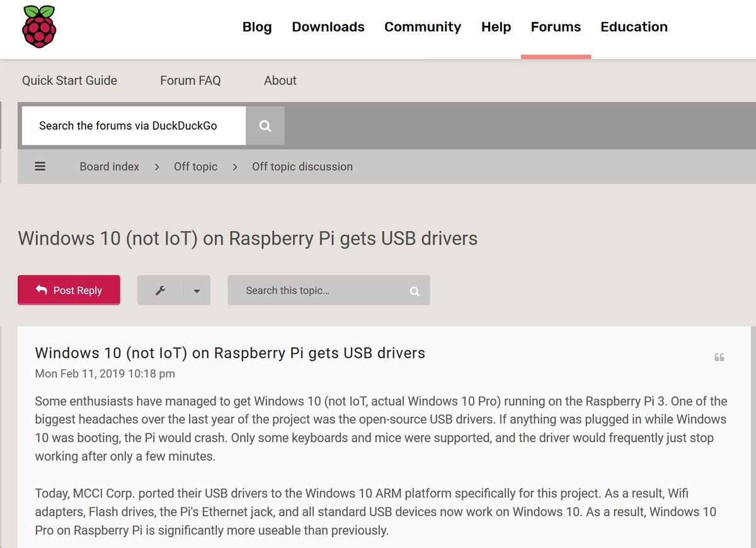Go to the Community section
Screen dimensions: 756x548
[423, 27]
